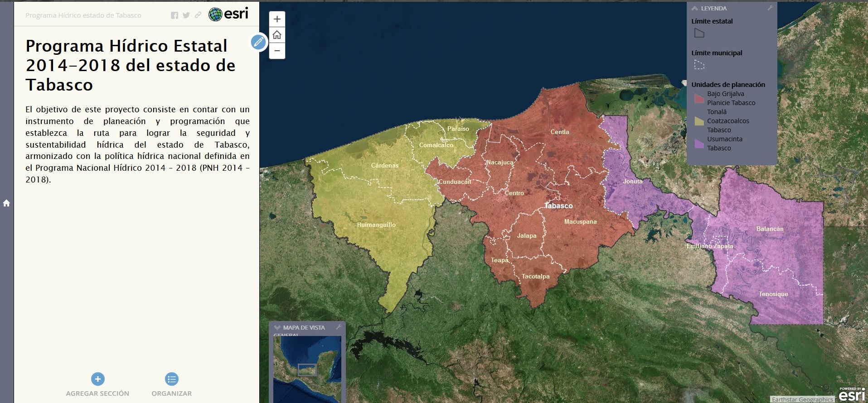This screenshot has width=868, height=403.
Task: Click the Balancán municipality on map
Action: coord(770,229)
